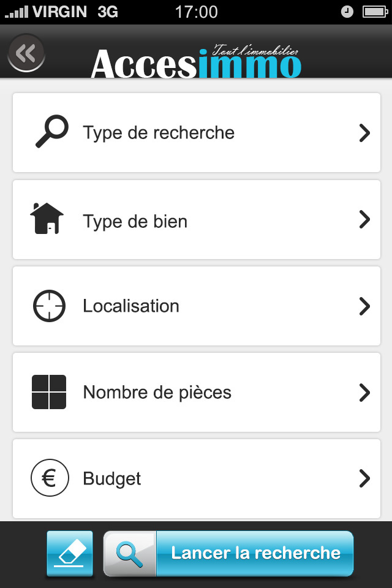The height and width of the screenshot is (588, 392).
Task: Click the magnifying glass search-type icon
Action: click(50, 132)
